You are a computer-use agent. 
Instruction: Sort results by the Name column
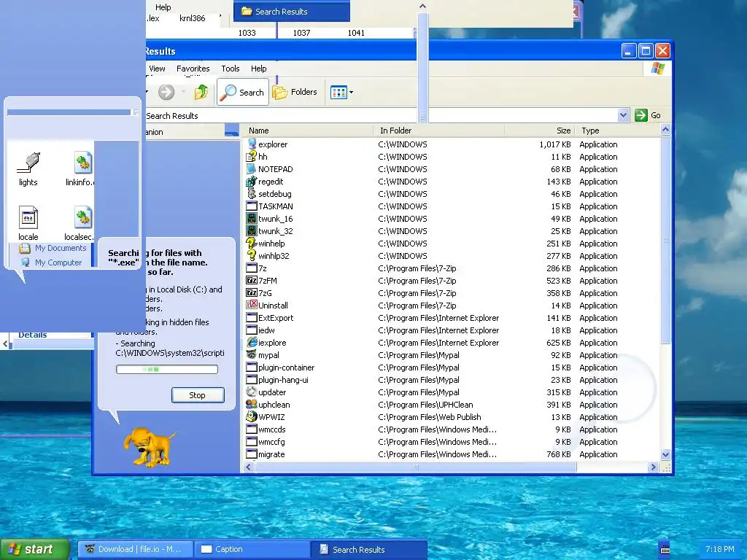click(307, 131)
